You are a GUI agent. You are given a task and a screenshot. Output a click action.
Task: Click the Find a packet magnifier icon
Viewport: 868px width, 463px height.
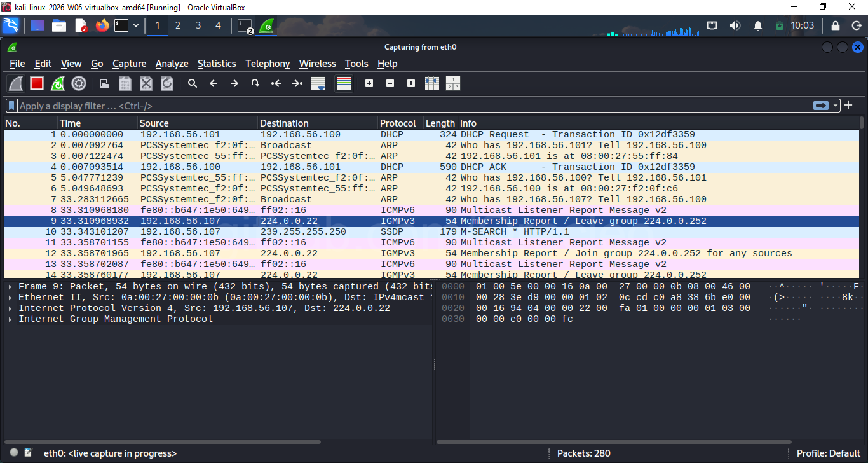coord(193,83)
